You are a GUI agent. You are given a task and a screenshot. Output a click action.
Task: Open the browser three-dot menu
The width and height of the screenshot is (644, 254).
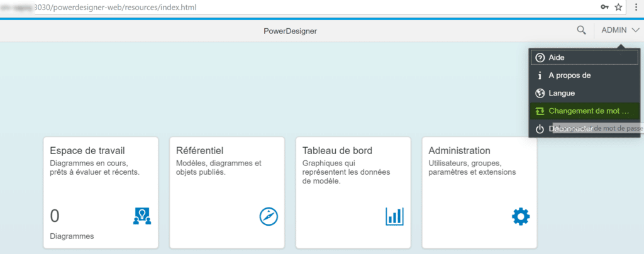(x=636, y=7)
